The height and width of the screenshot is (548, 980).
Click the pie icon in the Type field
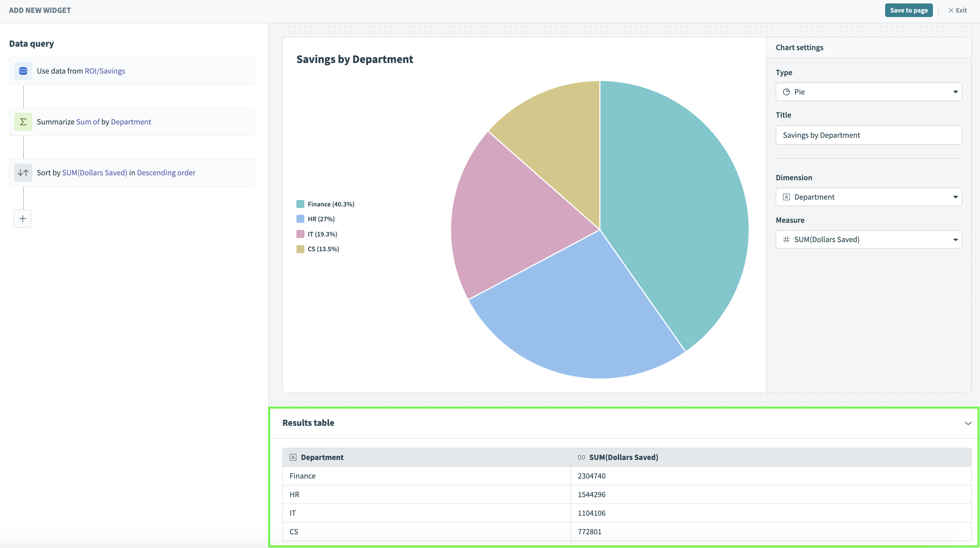click(786, 92)
